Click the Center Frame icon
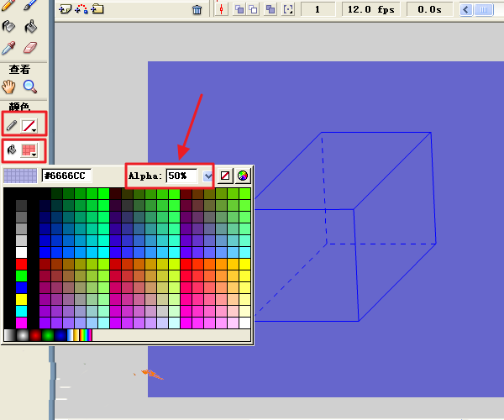Image resolution: width=504 pixels, height=420 pixels. (221, 9)
